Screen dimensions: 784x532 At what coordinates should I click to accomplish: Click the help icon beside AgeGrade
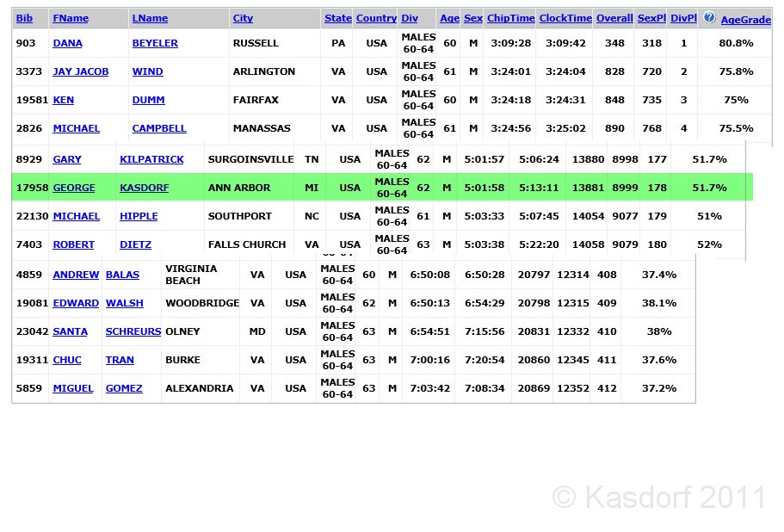(709, 17)
